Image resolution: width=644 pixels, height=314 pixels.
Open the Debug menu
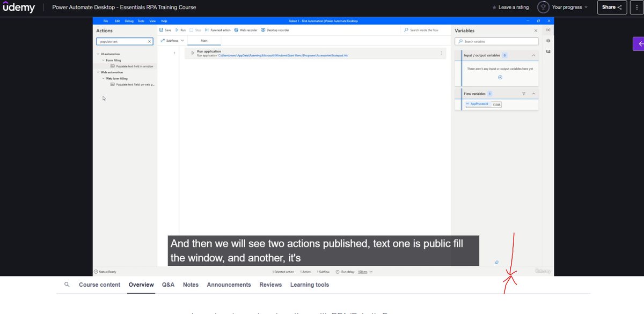[129, 20]
